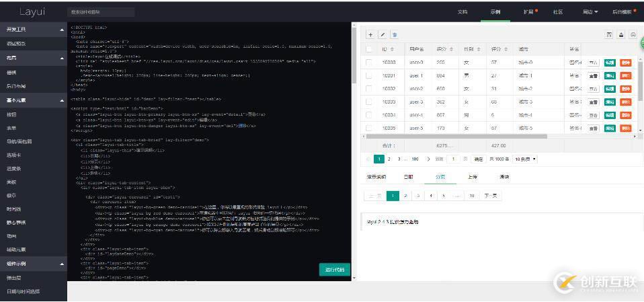Go to page 100 in table pagination

pyautogui.click(x=415, y=159)
